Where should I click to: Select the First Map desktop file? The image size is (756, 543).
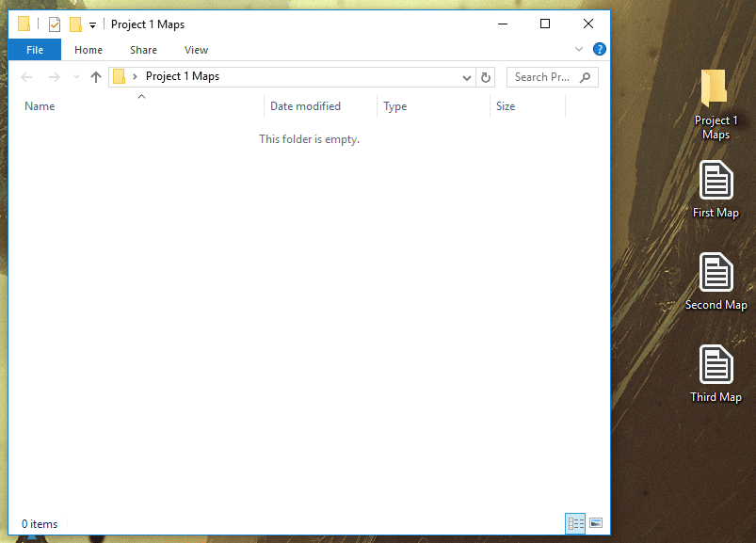(716, 190)
